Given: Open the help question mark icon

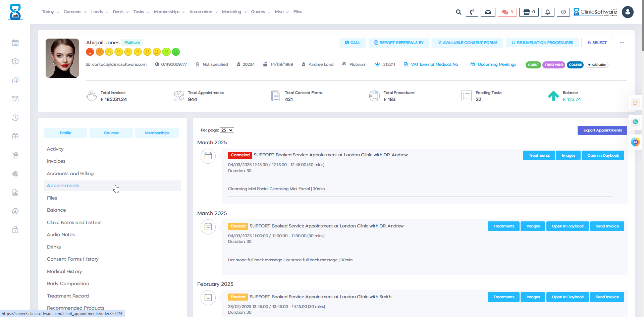Looking at the screenshot, I should pyautogui.click(x=563, y=12).
